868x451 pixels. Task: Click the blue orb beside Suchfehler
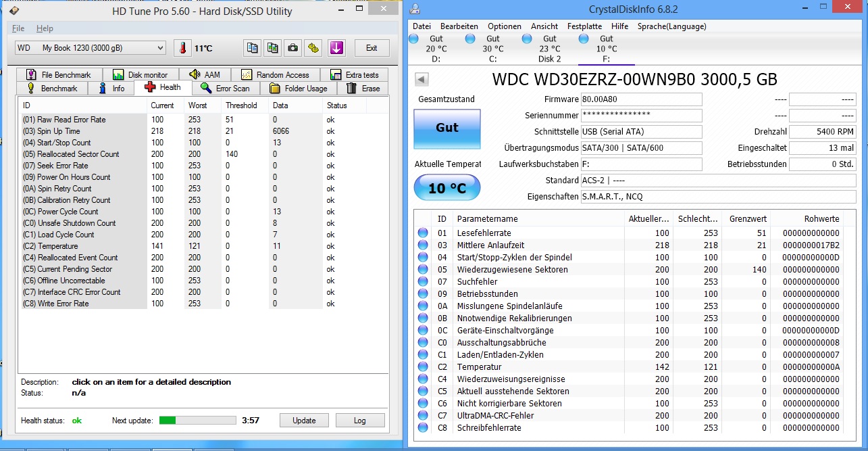coord(423,281)
